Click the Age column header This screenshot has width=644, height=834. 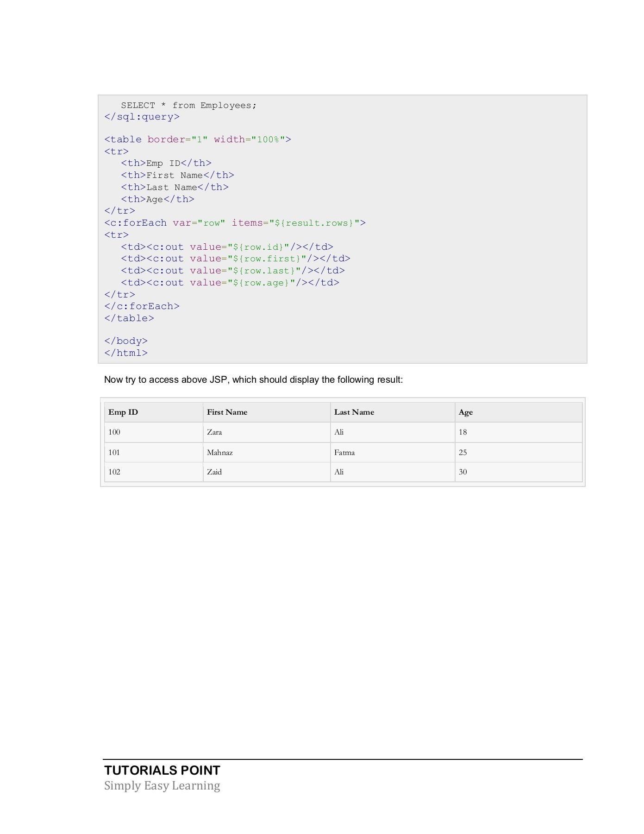tap(465, 412)
